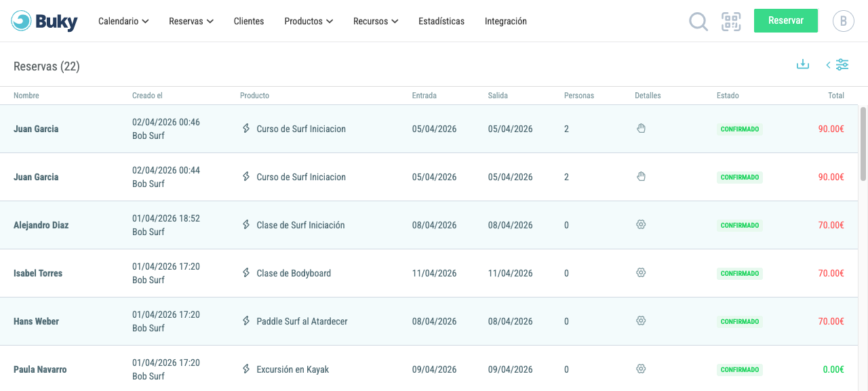Sort by the Entrada column header

tap(425, 96)
